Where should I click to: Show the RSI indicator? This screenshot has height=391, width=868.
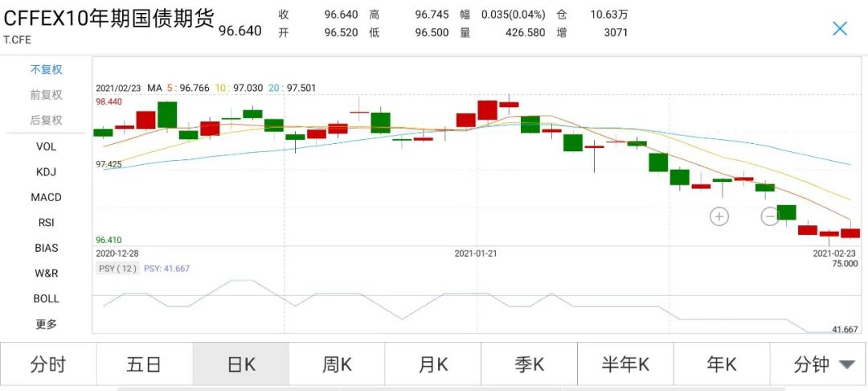(46, 223)
